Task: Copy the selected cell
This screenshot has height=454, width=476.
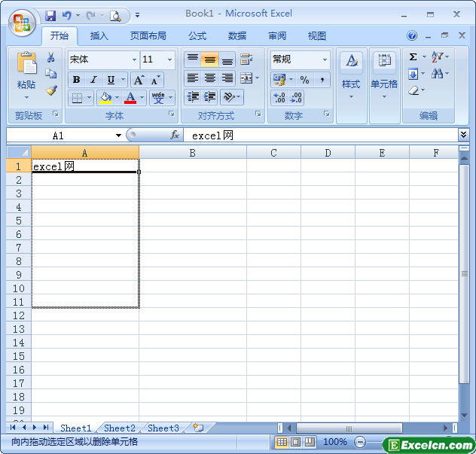Action: (50, 74)
